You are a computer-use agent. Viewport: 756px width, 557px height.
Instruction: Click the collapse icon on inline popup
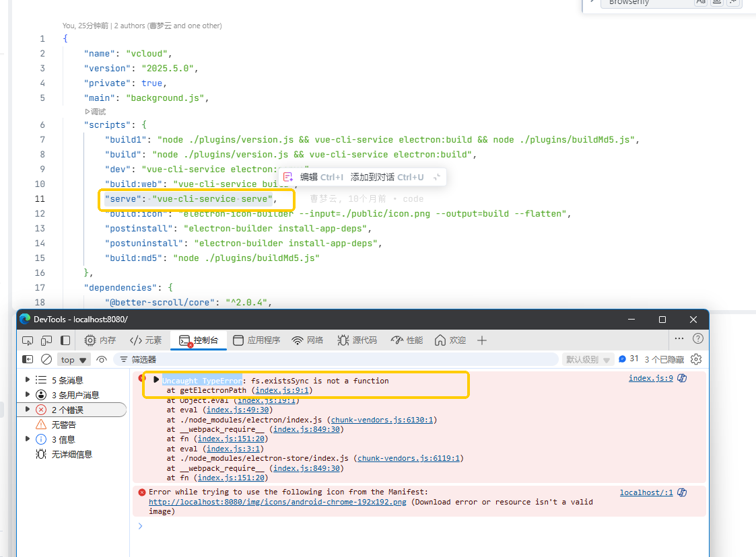pos(437,178)
